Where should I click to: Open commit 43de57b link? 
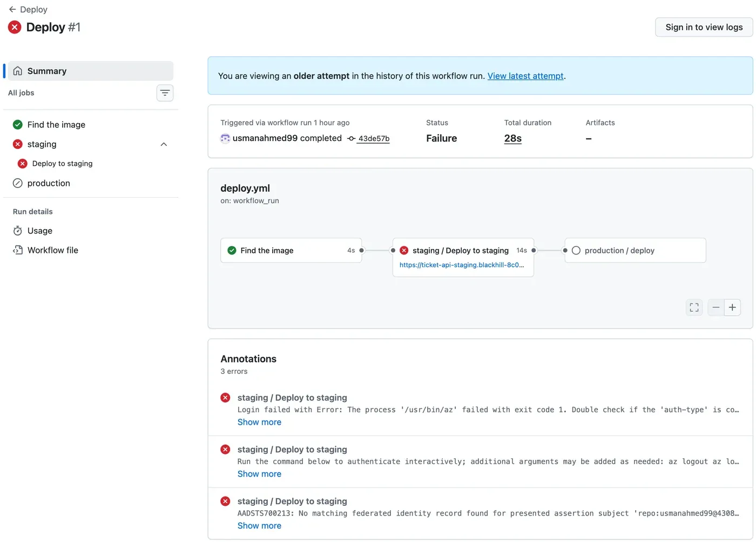[x=374, y=139]
